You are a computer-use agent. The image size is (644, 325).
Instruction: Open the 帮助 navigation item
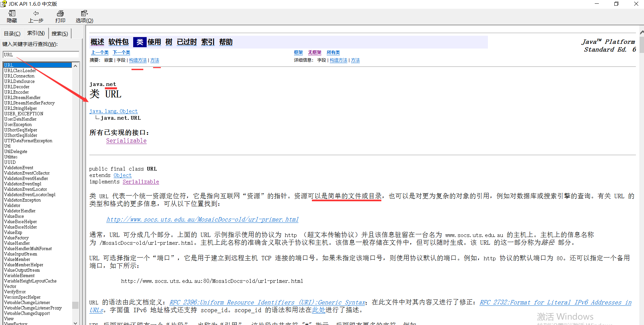tap(226, 42)
